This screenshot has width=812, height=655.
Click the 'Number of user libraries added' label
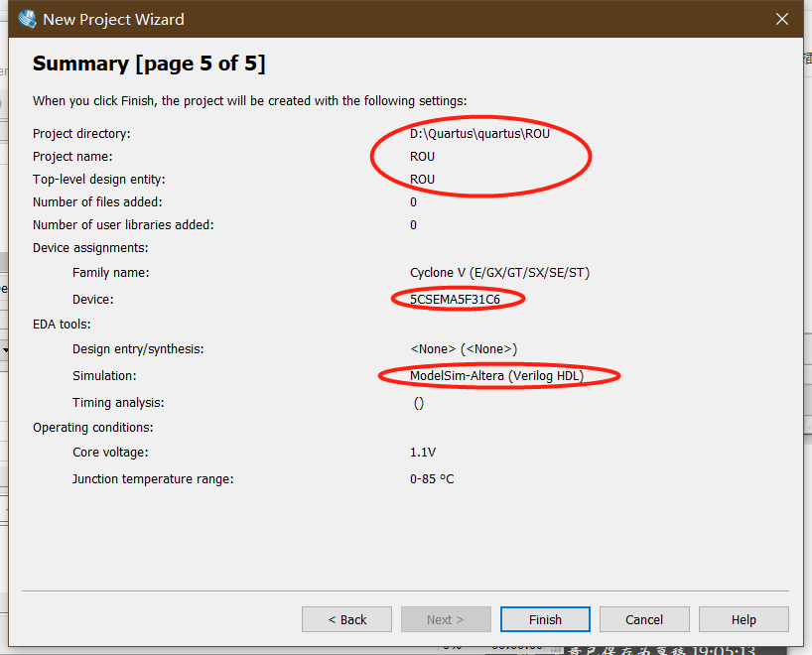[x=123, y=224]
